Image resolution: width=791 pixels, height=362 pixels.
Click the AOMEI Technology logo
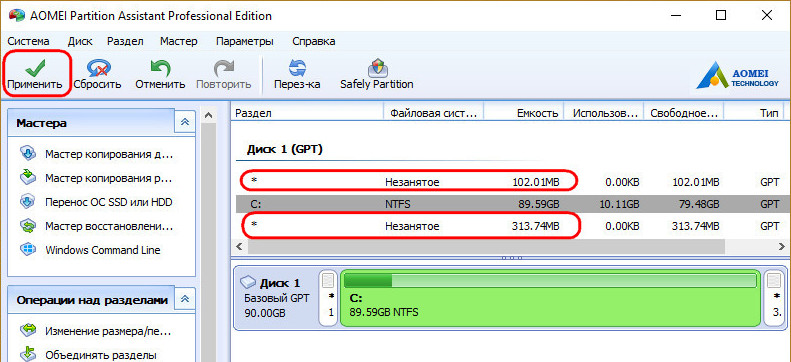pos(737,76)
